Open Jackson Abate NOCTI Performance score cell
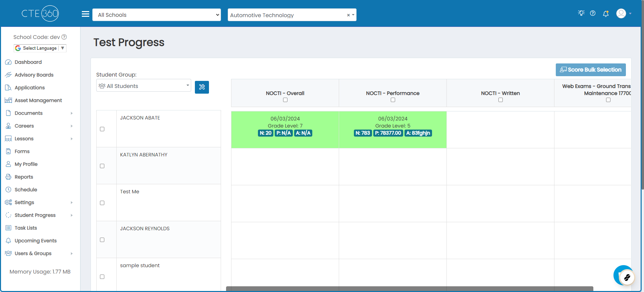This screenshot has width=644, height=292. point(393,130)
